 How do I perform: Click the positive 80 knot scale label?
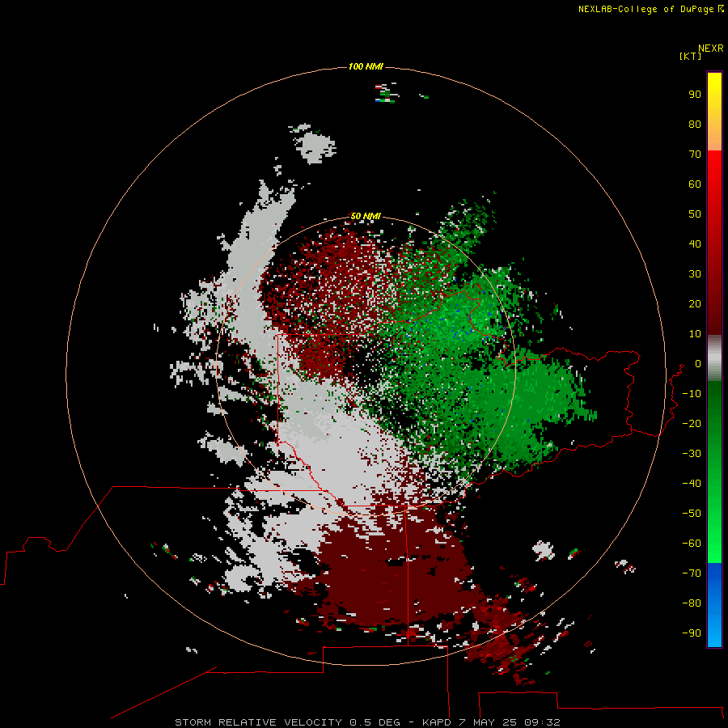tap(695, 124)
